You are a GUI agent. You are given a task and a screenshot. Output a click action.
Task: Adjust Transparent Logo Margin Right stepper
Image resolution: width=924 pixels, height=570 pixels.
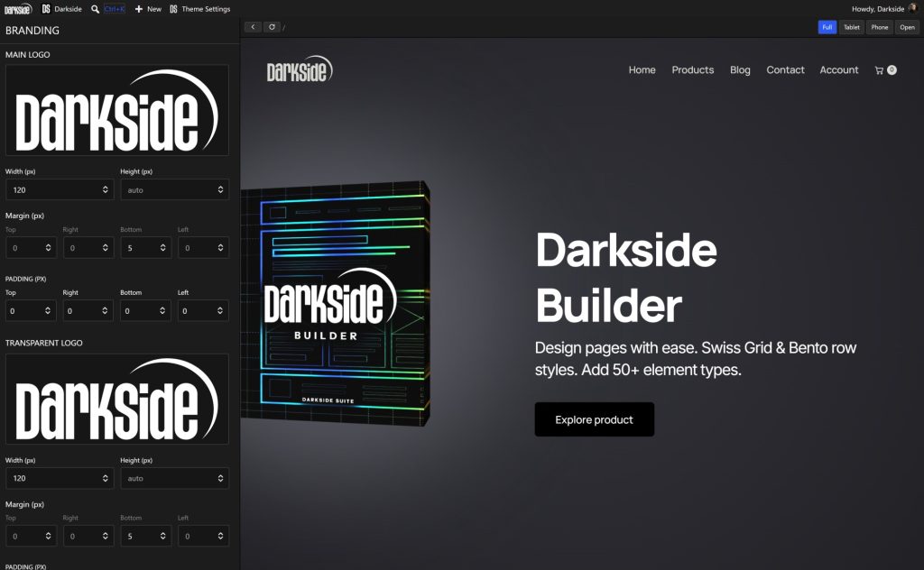coord(105,536)
